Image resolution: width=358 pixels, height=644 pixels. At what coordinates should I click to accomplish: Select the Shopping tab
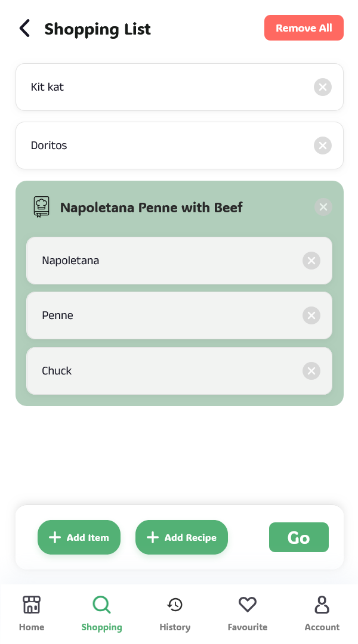coord(101,613)
